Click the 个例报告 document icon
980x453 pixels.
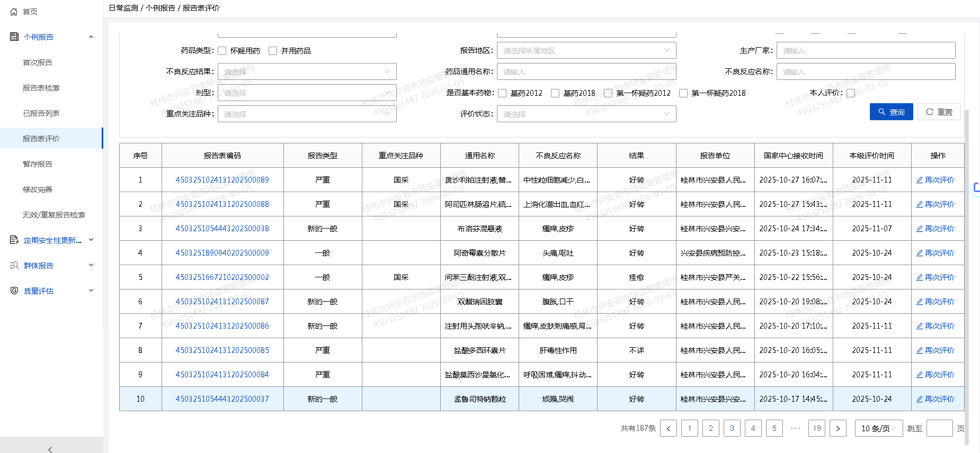click(14, 37)
